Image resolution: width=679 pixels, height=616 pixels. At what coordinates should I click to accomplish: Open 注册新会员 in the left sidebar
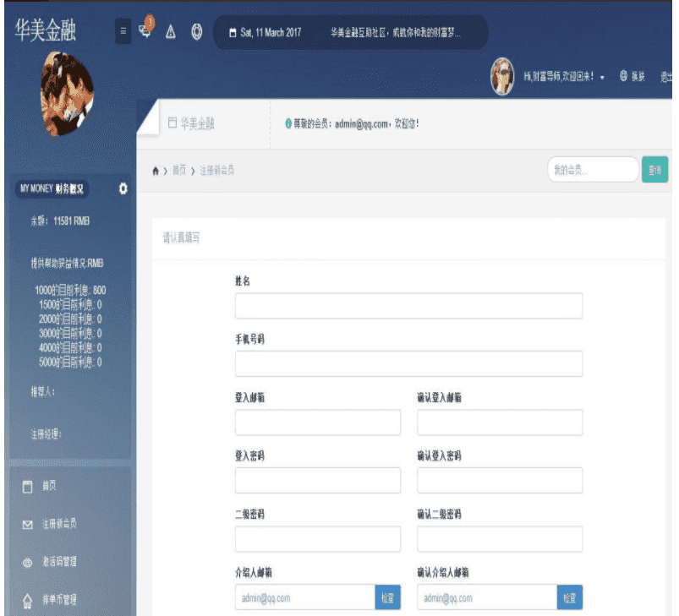pos(59,525)
